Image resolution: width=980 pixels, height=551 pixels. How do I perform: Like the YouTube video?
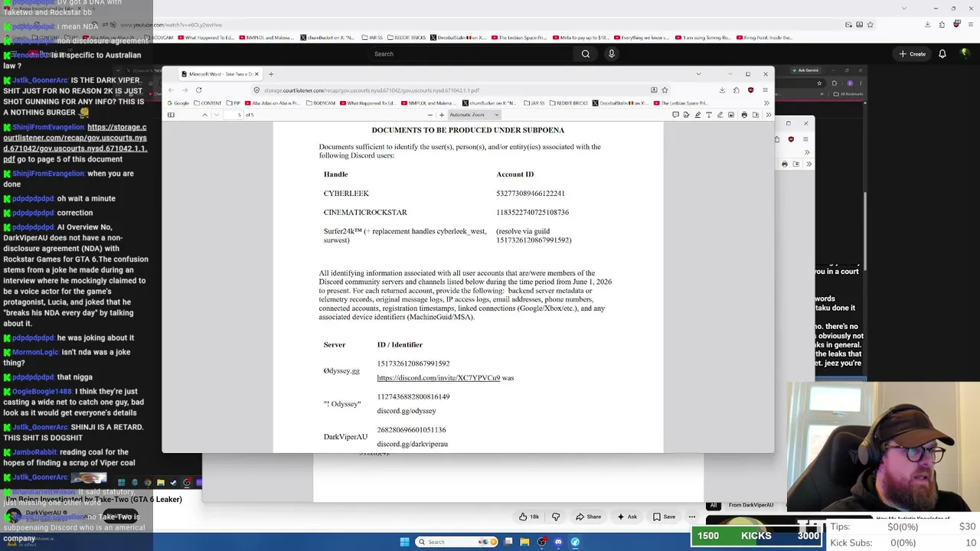[x=529, y=517]
